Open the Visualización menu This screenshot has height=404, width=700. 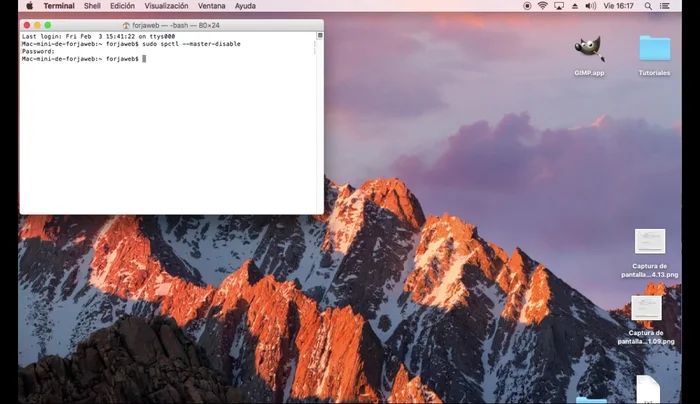click(x=166, y=6)
